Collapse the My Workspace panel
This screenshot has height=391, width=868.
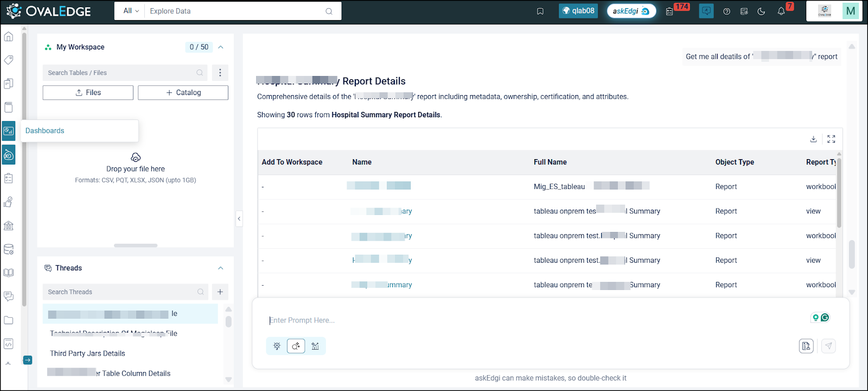(221, 47)
